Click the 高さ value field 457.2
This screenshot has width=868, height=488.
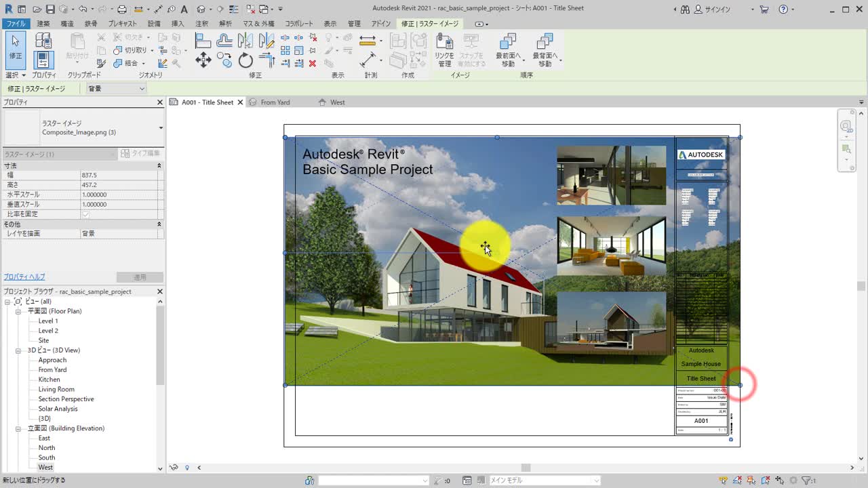(x=119, y=185)
